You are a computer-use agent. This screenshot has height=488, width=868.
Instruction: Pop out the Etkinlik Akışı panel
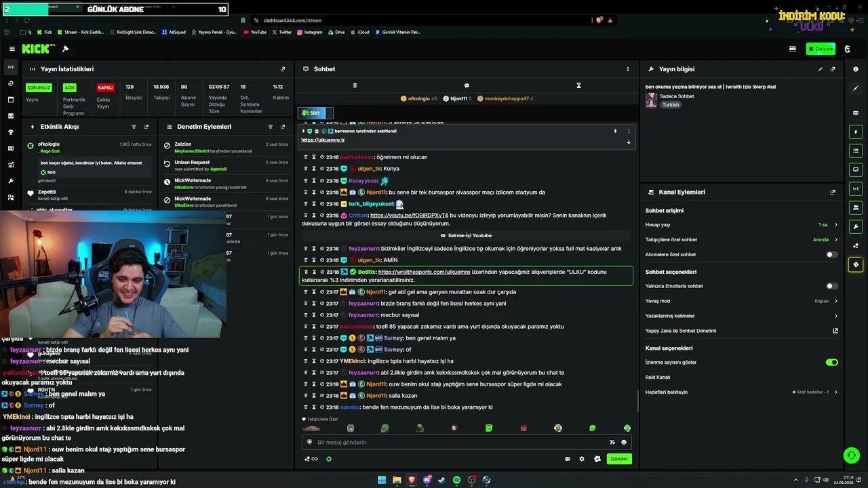(146, 127)
